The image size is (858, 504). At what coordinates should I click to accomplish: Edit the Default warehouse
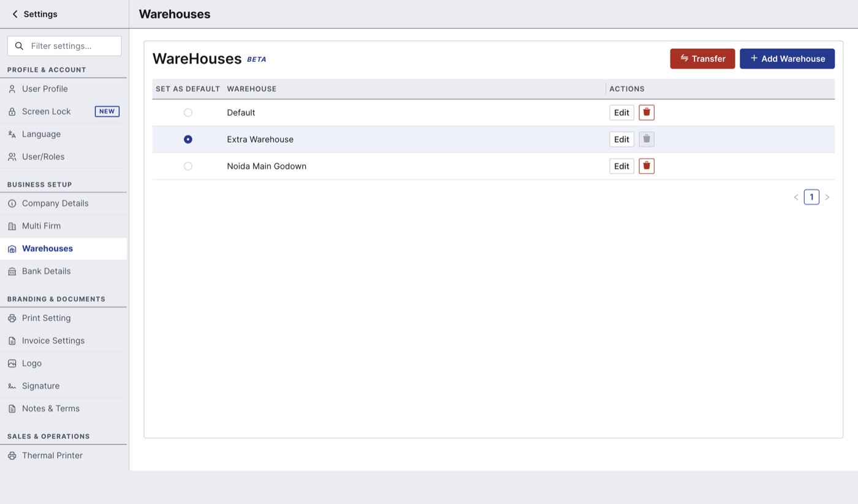pos(621,113)
